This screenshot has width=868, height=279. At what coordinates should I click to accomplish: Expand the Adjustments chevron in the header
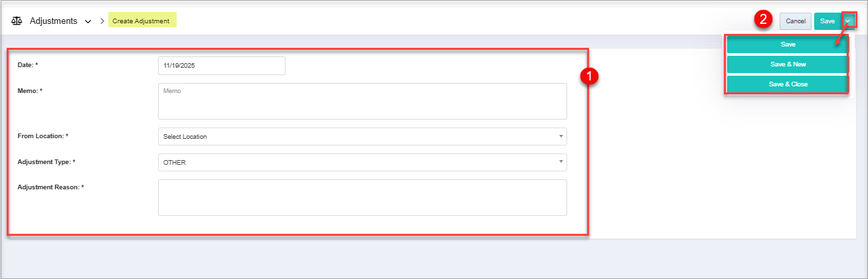[x=88, y=21]
